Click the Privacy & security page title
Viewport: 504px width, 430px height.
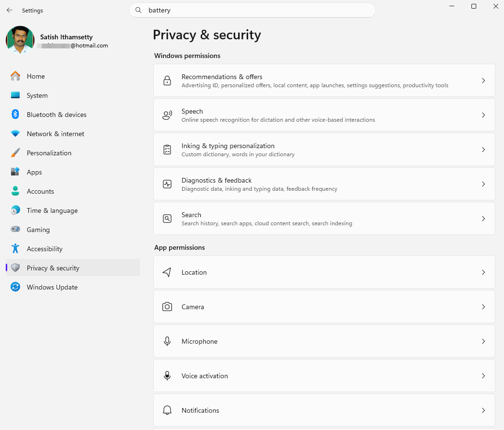[207, 35]
